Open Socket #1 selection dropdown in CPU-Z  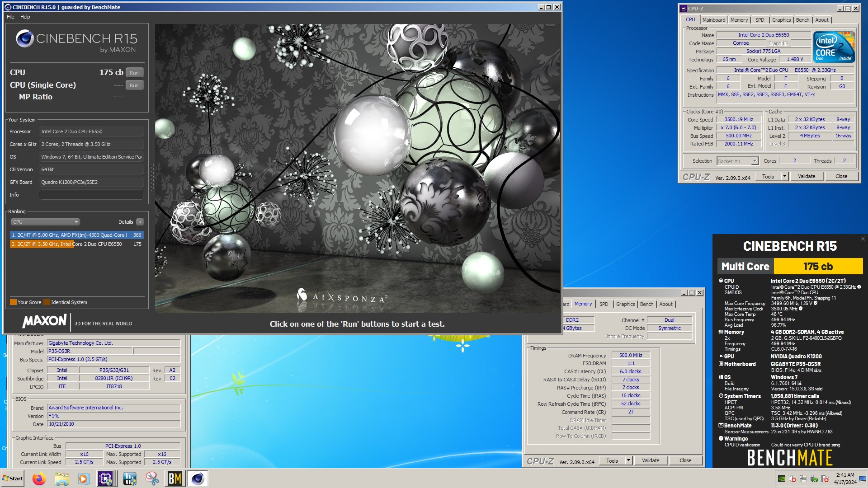pos(755,161)
